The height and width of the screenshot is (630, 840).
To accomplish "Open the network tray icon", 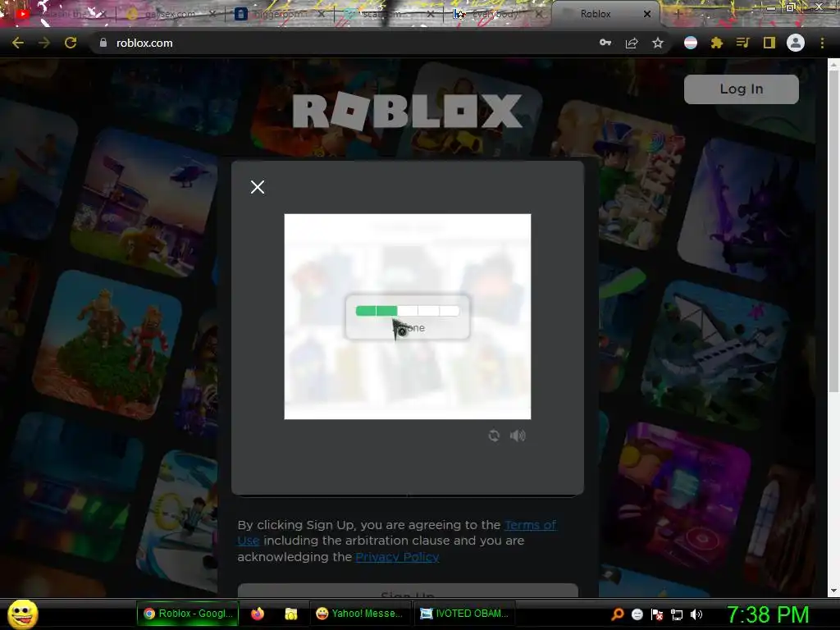I will pos(677,614).
